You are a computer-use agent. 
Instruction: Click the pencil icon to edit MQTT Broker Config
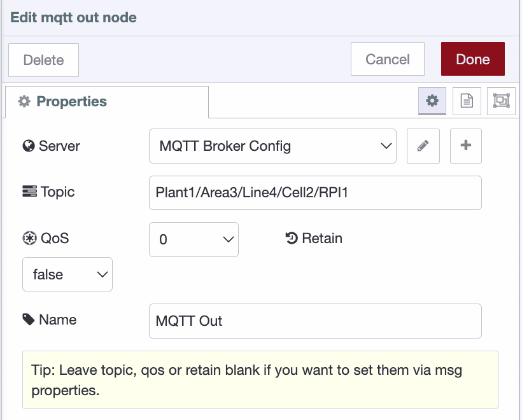click(423, 146)
